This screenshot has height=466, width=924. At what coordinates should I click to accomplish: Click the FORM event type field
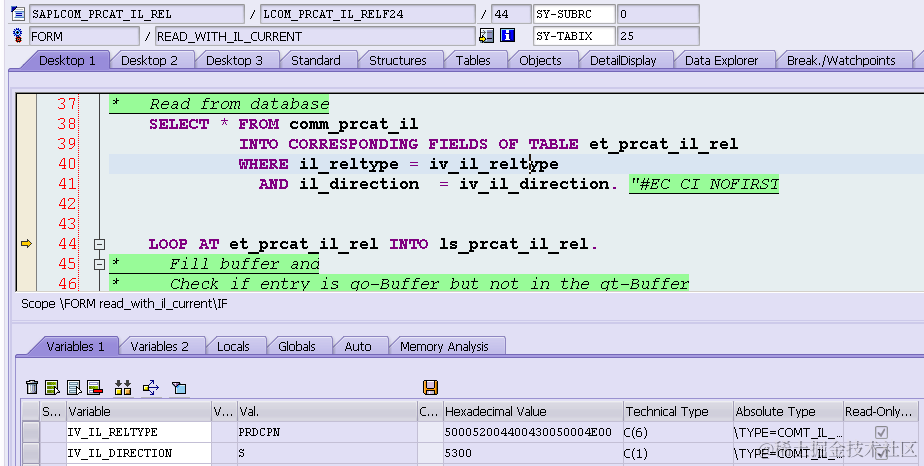(84, 36)
